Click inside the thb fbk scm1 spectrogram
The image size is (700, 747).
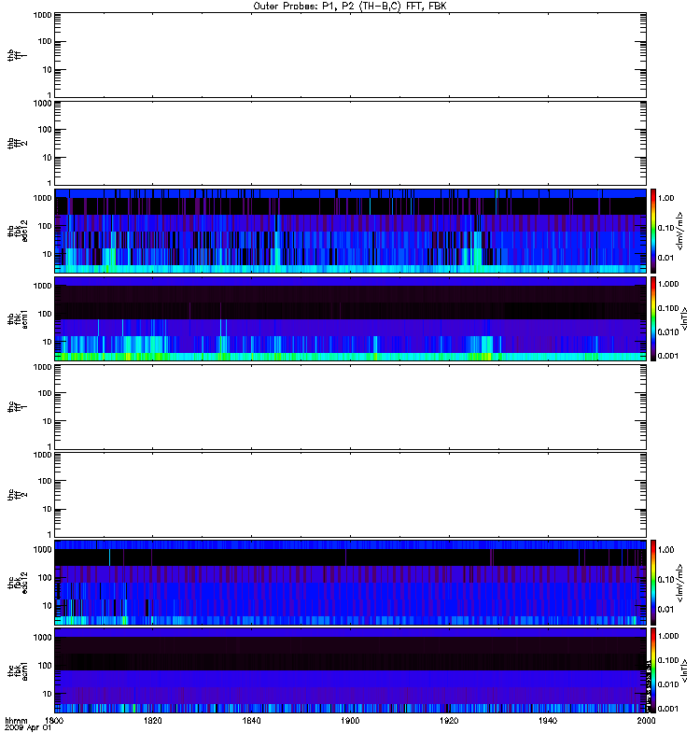(350, 318)
